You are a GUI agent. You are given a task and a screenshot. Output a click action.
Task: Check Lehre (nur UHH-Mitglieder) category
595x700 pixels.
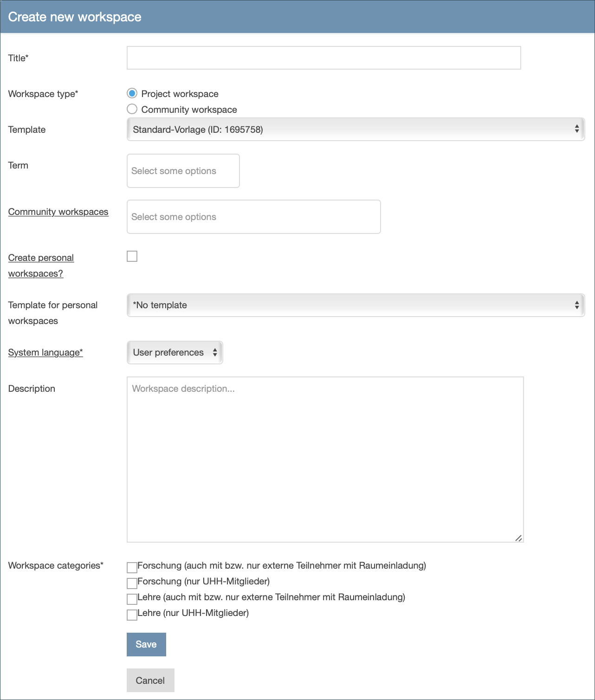tap(132, 615)
